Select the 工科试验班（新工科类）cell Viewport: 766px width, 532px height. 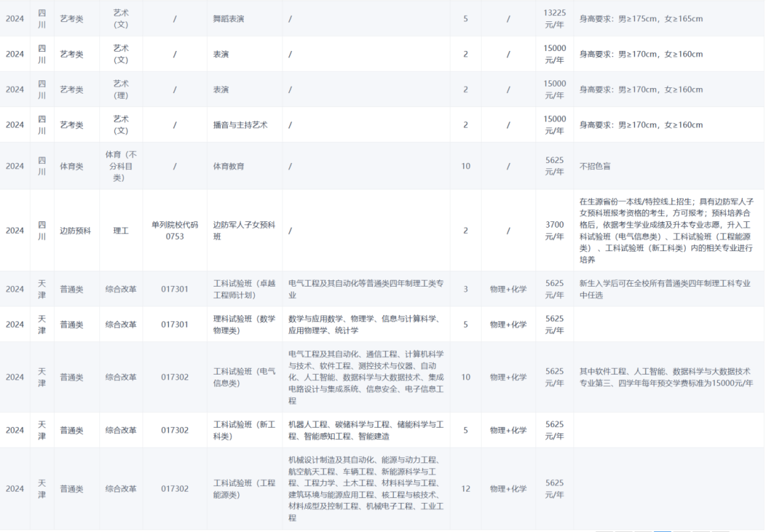[x=244, y=431]
